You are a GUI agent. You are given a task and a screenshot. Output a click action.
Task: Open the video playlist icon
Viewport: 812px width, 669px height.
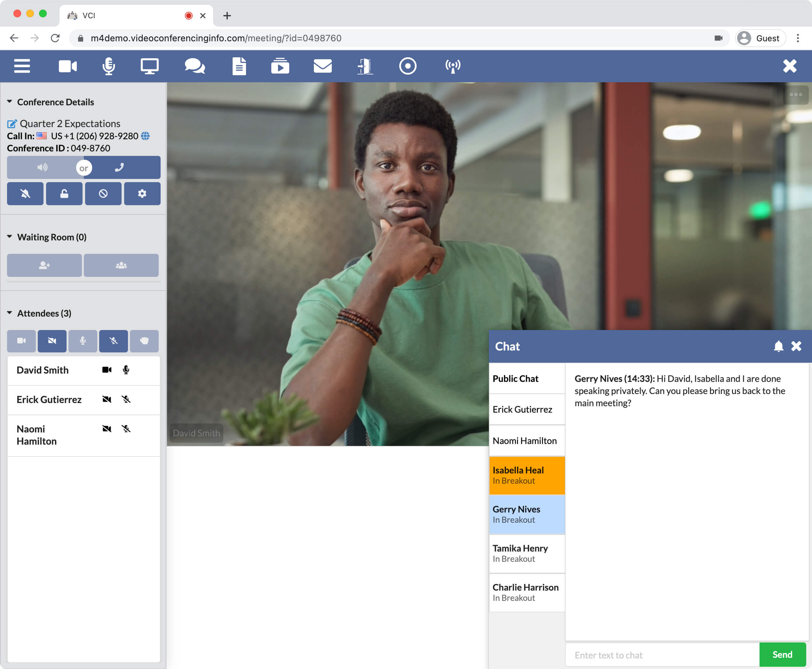(280, 66)
